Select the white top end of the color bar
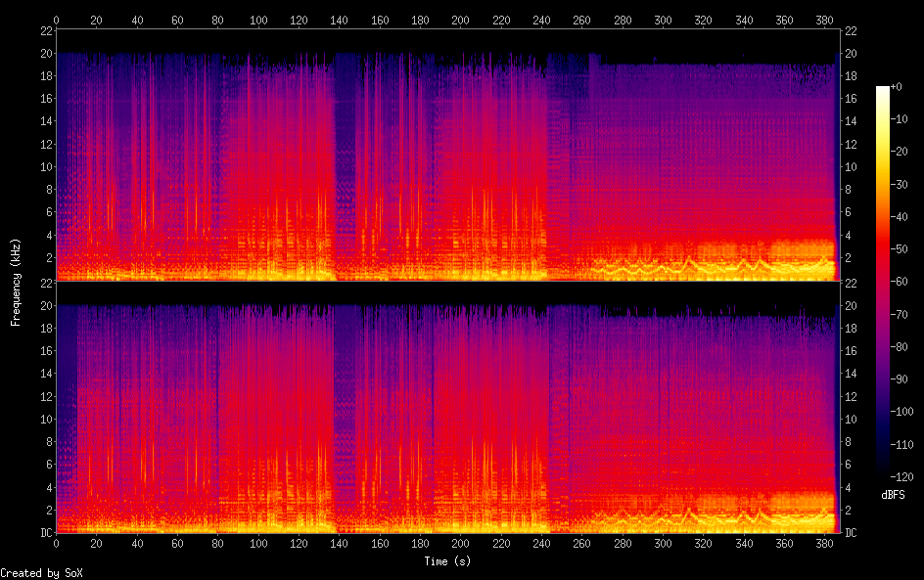 coord(883,89)
